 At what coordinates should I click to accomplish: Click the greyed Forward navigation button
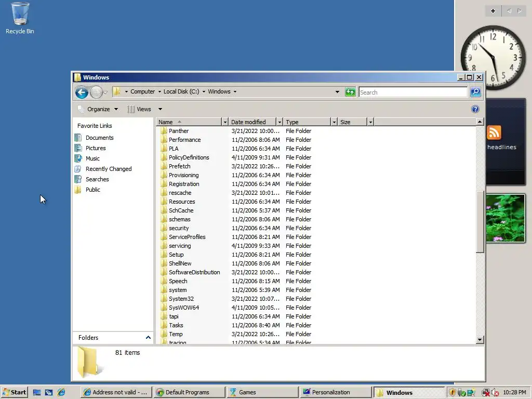96,92
